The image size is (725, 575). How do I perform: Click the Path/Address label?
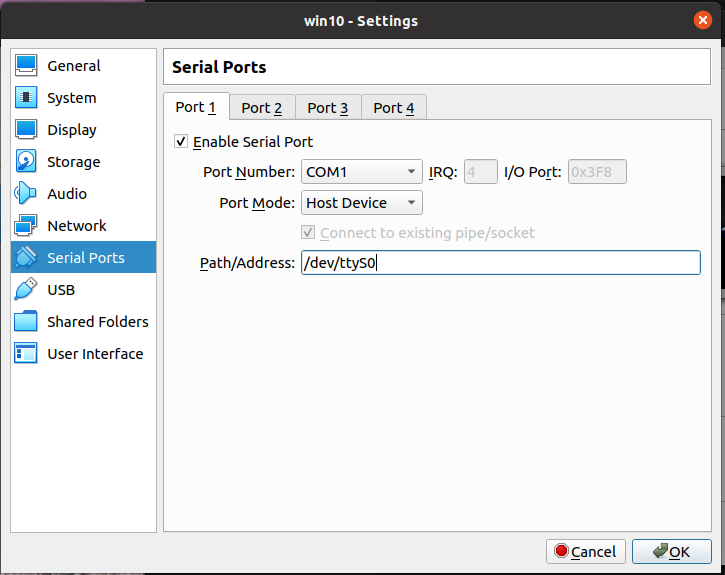247,263
